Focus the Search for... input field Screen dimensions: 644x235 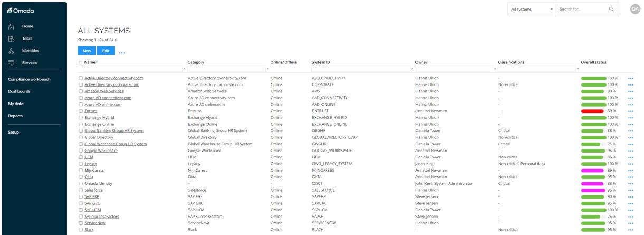[581, 9]
